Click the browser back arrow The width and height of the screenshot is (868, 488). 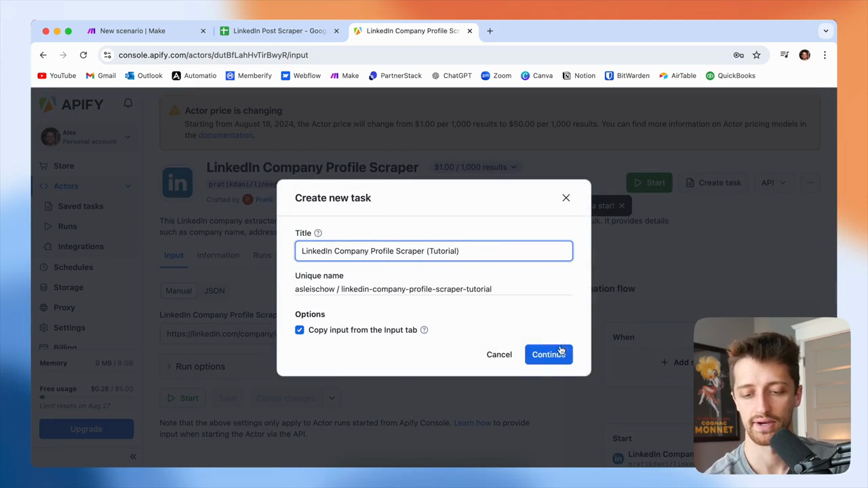[x=43, y=55]
